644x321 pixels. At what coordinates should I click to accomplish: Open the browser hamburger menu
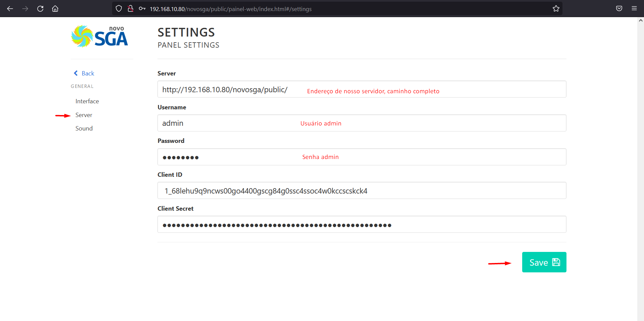[x=634, y=9]
